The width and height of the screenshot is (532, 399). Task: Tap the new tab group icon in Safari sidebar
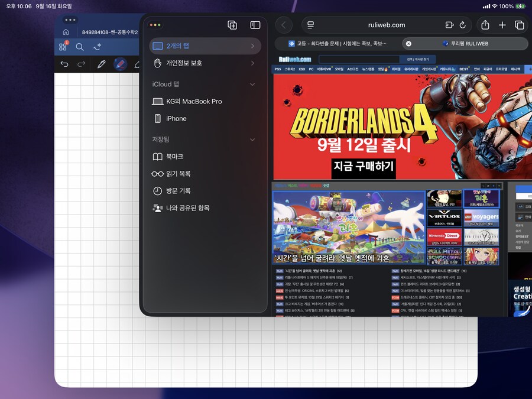232,25
